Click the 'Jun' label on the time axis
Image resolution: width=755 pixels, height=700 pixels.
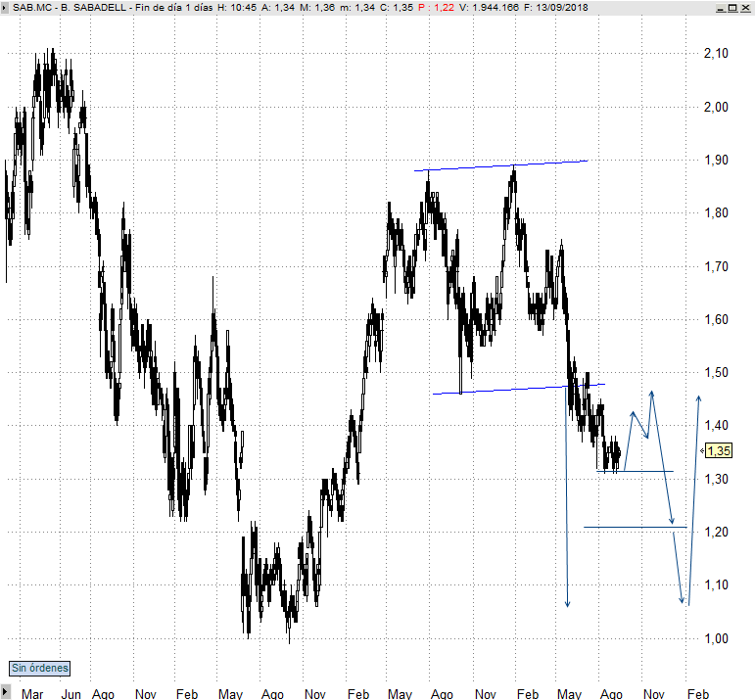[x=71, y=694]
